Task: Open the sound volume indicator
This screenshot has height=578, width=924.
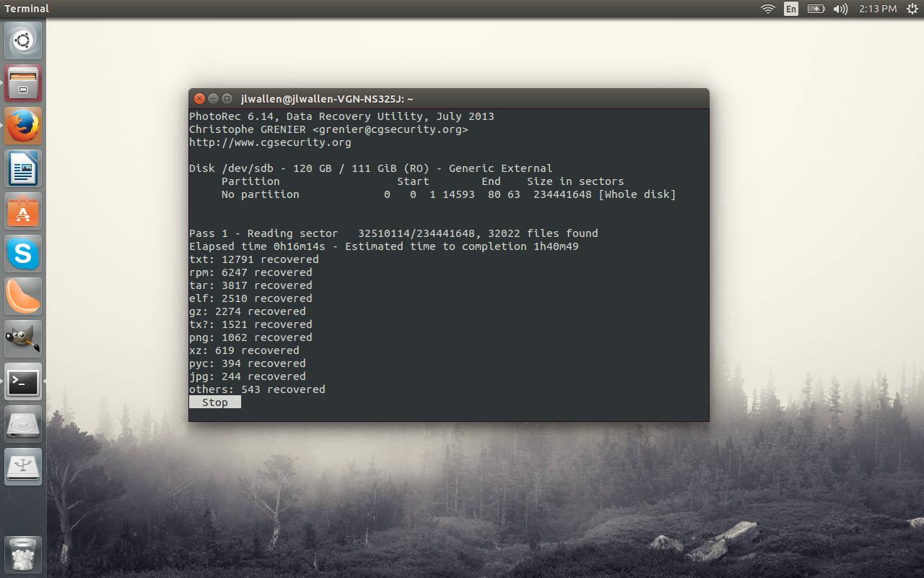Action: pos(840,9)
